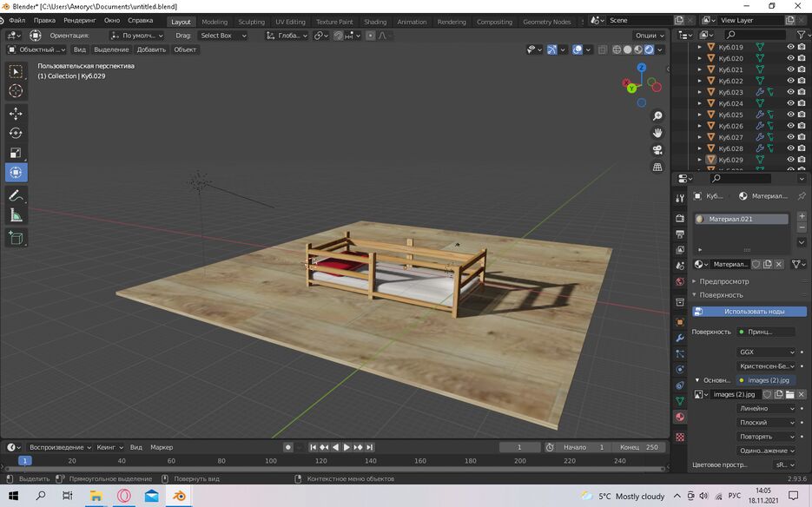Choose the Move tool
The image size is (812, 507).
pyautogui.click(x=16, y=114)
